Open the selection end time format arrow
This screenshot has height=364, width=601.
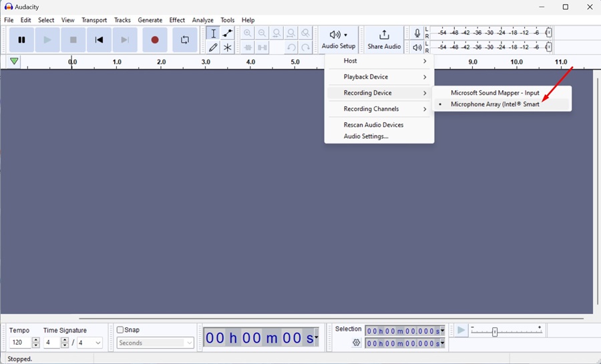442,343
